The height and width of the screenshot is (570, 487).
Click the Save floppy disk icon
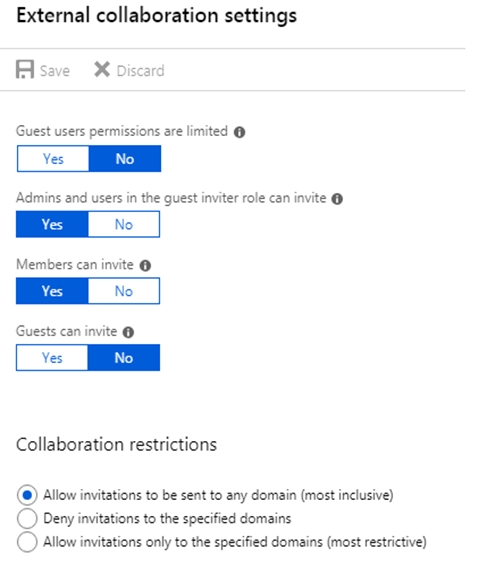coord(25,69)
